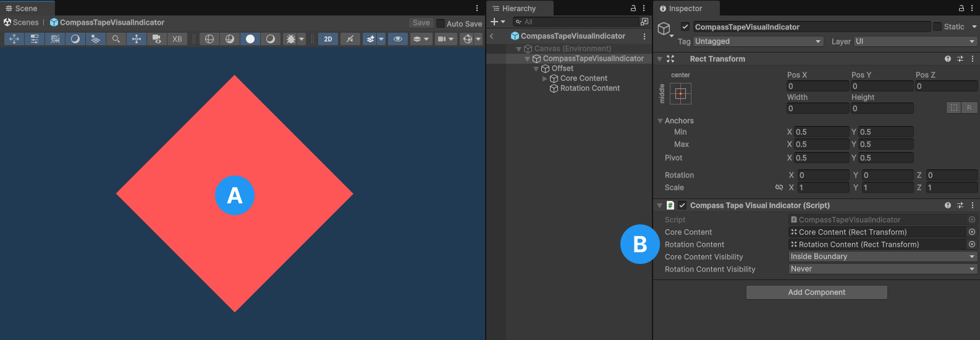Uncheck the GameObject active checkbox
Viewport: 980px width, 340px height.
click(685, 27)
